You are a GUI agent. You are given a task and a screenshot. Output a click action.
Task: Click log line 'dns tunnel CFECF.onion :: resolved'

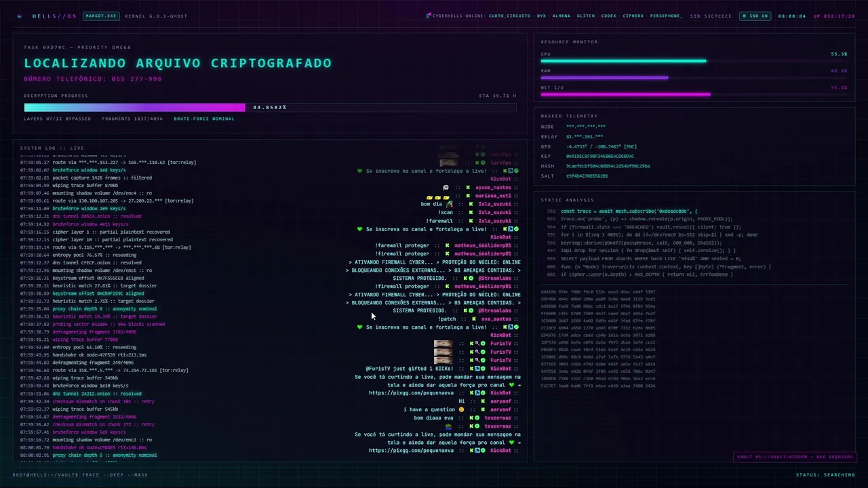click(97, 262)
